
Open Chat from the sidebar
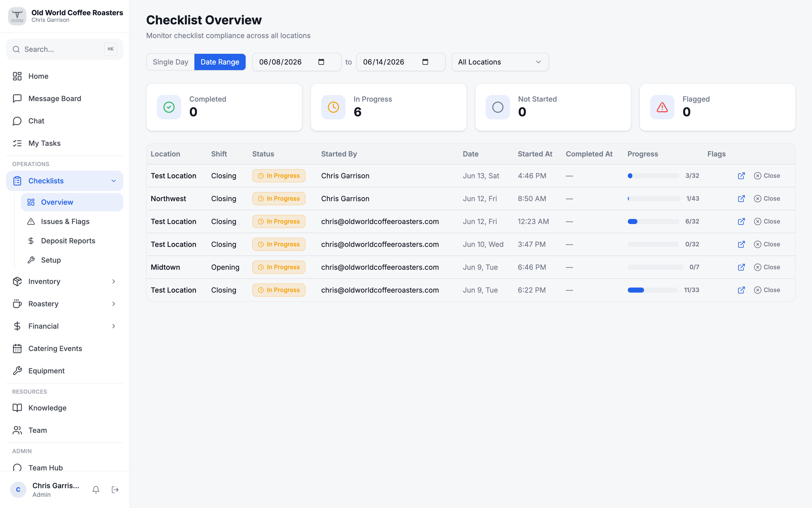point(65,121)
